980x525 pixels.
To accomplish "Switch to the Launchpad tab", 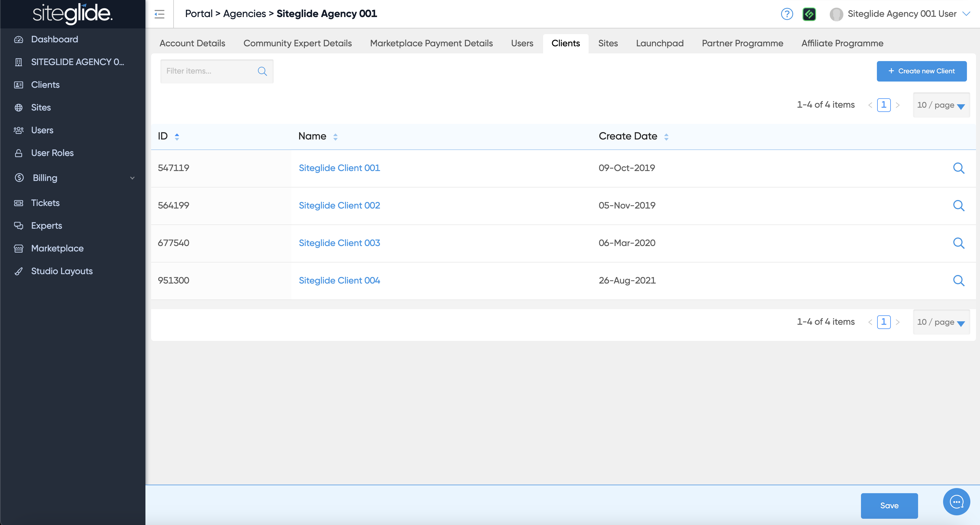I will click(x=659, y=43).
